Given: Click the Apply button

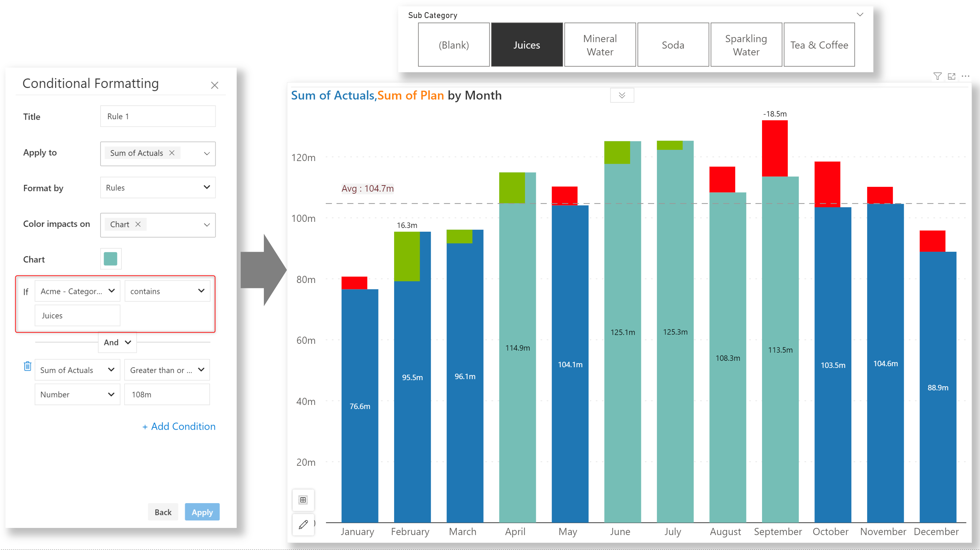Looking at the screenshot, I should [x=202, y=512].
